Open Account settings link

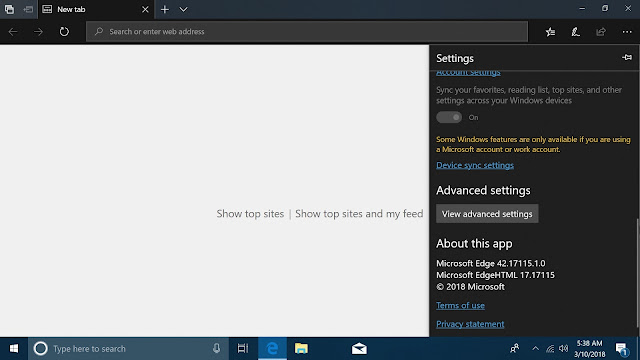pyautogui.click(x=468, y=73)
